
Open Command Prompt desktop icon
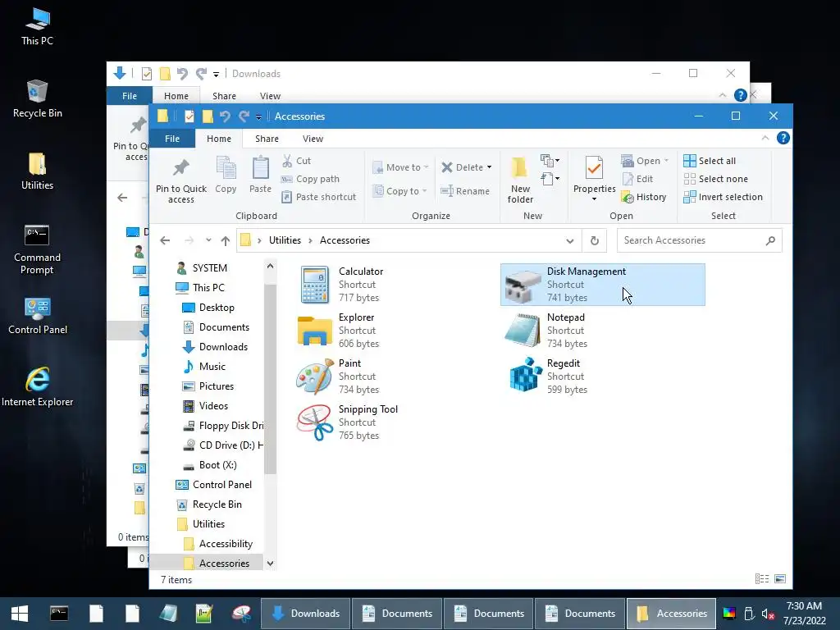[x=37, y=249]
